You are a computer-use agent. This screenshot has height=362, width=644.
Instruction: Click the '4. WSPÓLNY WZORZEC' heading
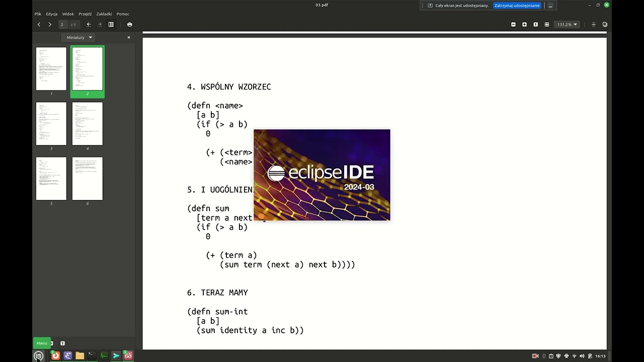229,87
